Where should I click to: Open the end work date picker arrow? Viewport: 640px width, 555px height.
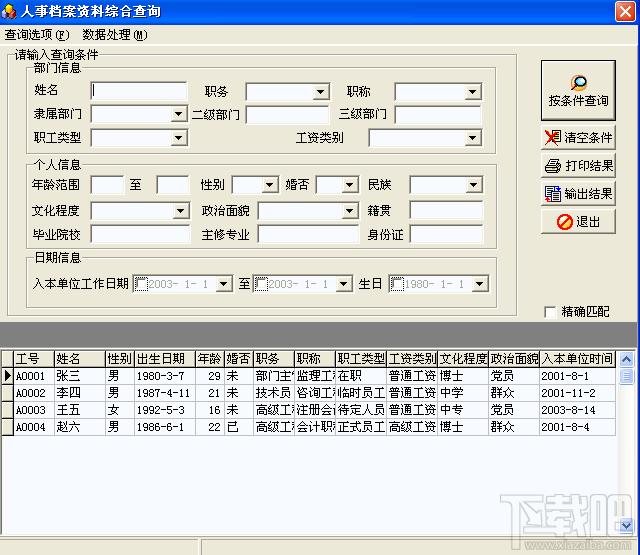(x=344, y=284)
